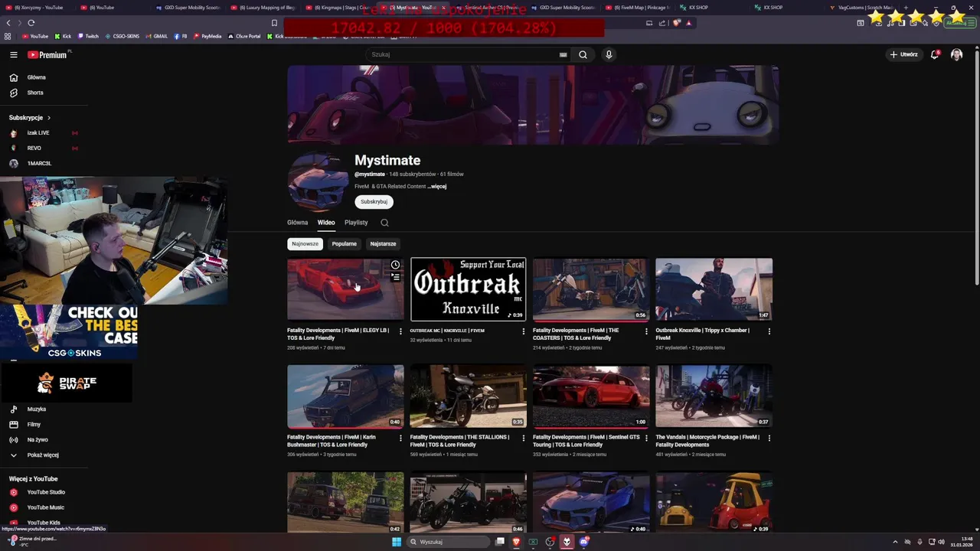
Task: Search within the channel magnifier icon
Action: click(384, 223)
